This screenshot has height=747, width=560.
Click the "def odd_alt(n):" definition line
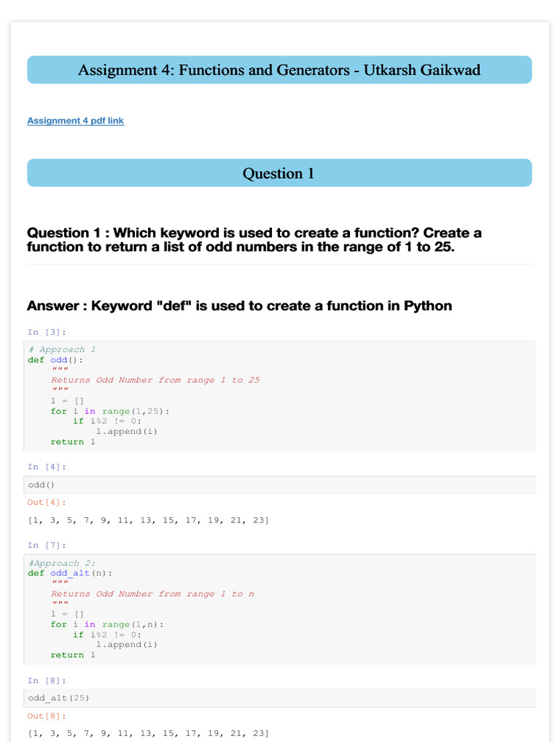[70, 573]
